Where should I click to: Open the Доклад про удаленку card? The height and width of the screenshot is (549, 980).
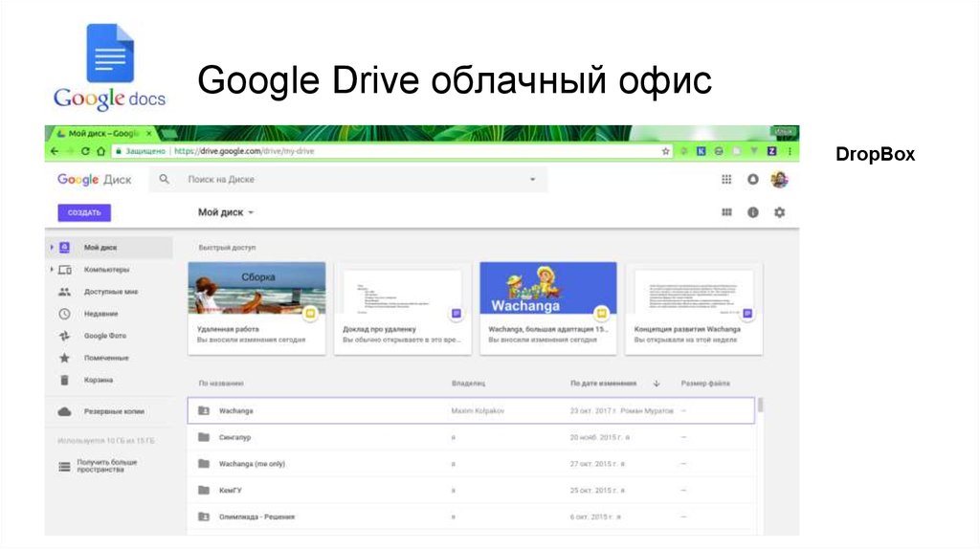(x=403, y=309)
